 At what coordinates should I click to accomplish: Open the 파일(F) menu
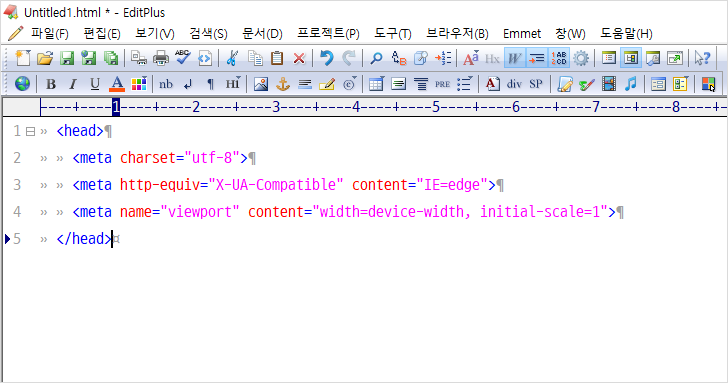[50, 33]
